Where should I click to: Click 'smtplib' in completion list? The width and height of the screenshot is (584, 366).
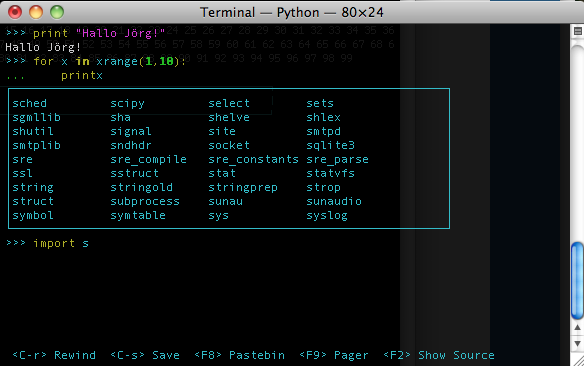point(36,146)
